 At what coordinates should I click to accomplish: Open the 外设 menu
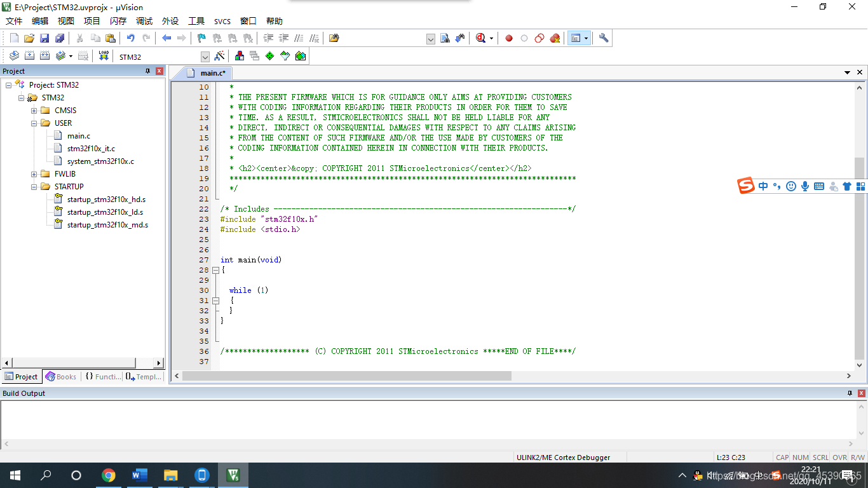[x=170, y=21]
